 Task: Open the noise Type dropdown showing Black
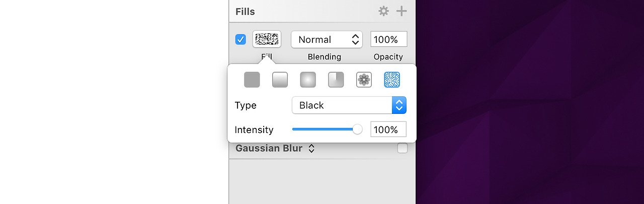pyautogui.click(x=349, y=105)
